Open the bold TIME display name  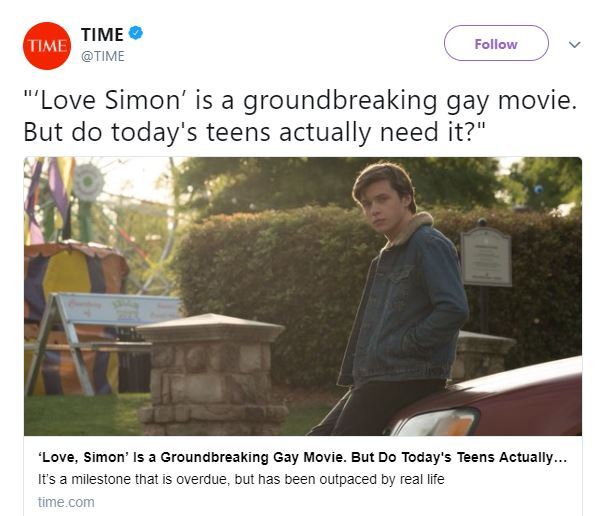[x=102, y=35]
